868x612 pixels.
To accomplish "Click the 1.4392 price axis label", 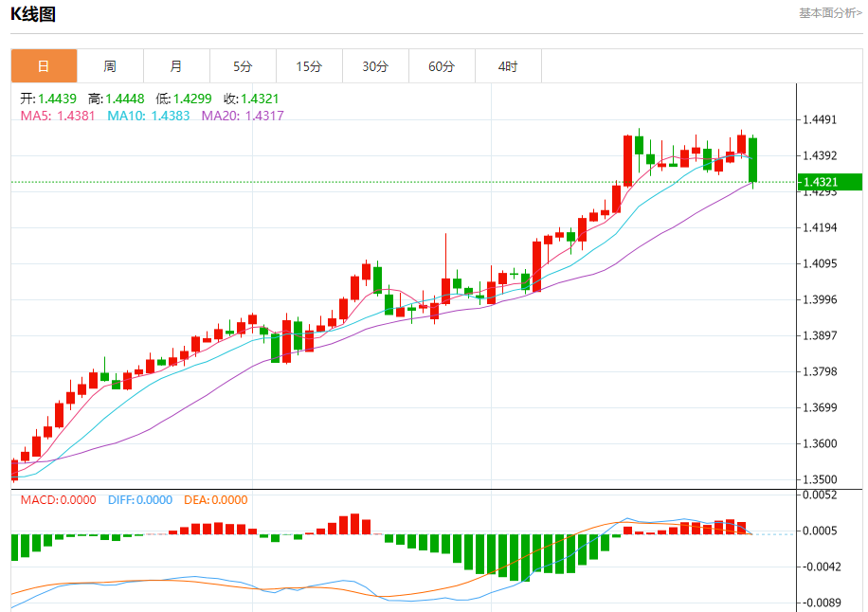I will (x=820, y=155).
